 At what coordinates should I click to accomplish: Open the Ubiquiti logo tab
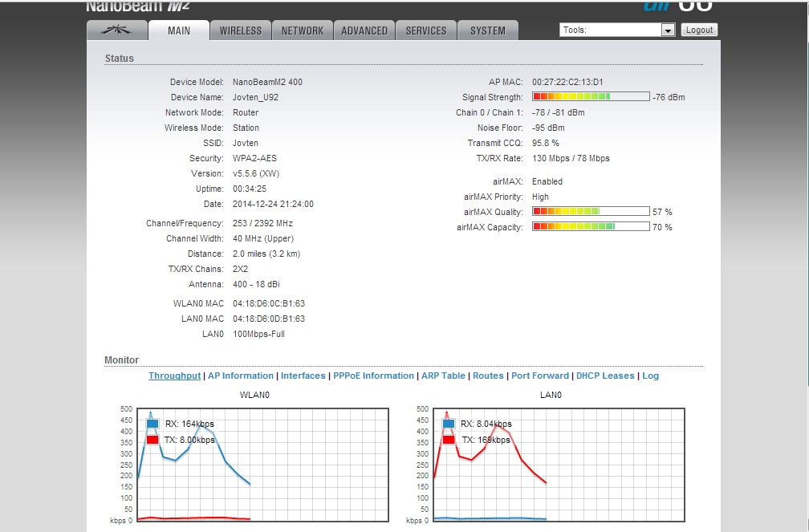click(117, 30)
